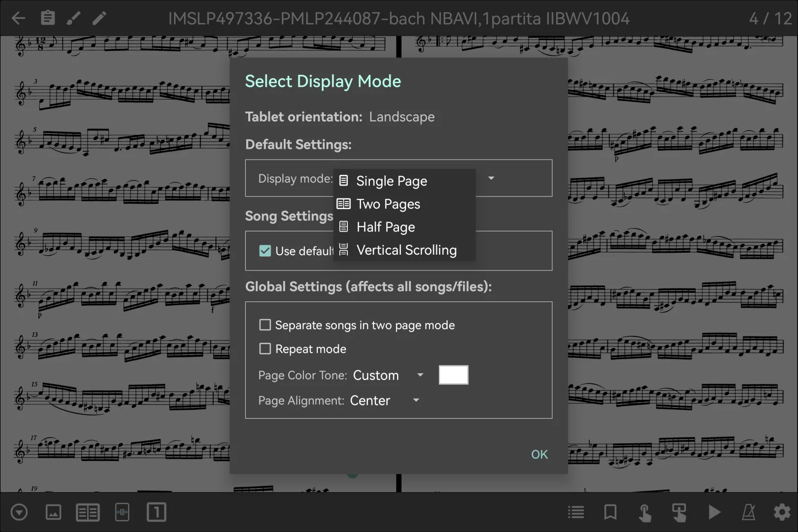Open the settings gear icon
798x532 pixels.
pyautogui.click(x=782, y=512)
